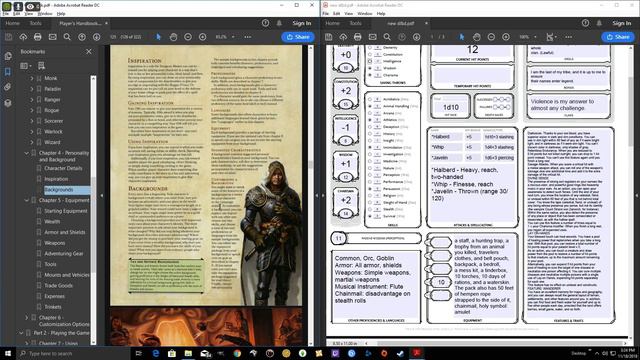Screen dimensions: 640x360
Task: Print the character sheet in the right window
Action: pyautogui.click(x=358, y=37)
